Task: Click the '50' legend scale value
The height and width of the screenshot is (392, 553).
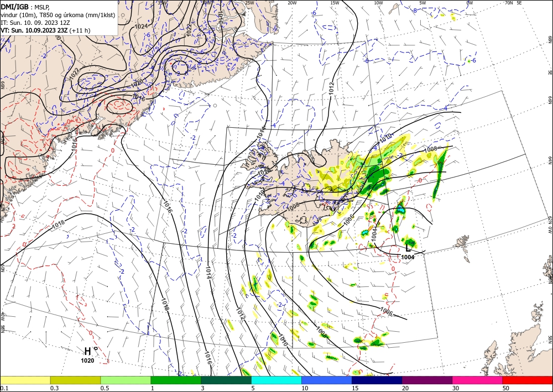Action: pos(506,388)
